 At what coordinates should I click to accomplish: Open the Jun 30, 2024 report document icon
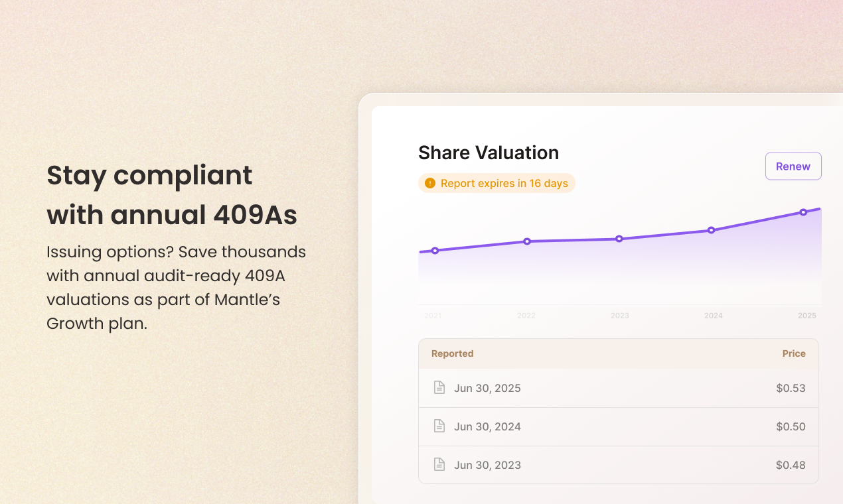coord(439,426)
